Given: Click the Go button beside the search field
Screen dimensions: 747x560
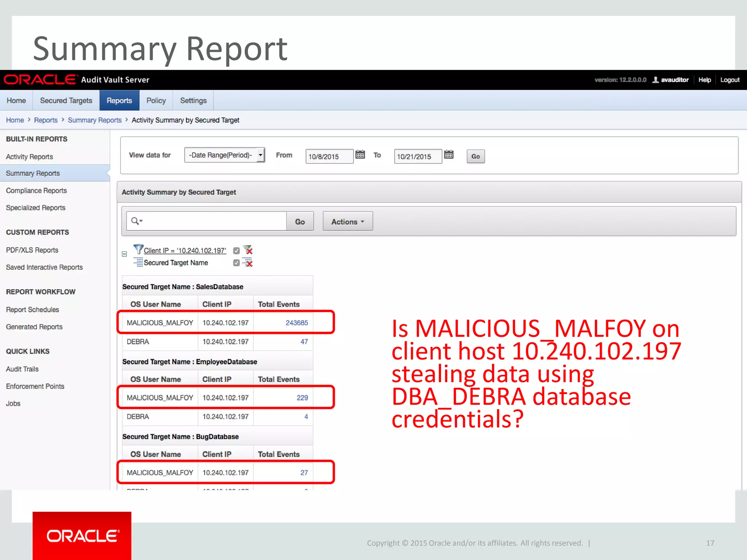Looking at the screenshot, I should (300, 221).
